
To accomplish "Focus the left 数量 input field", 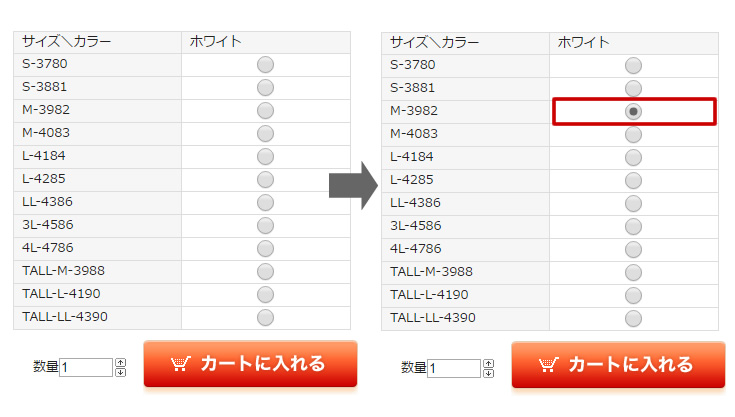I will pyautogui.click(x=86, y=367).
